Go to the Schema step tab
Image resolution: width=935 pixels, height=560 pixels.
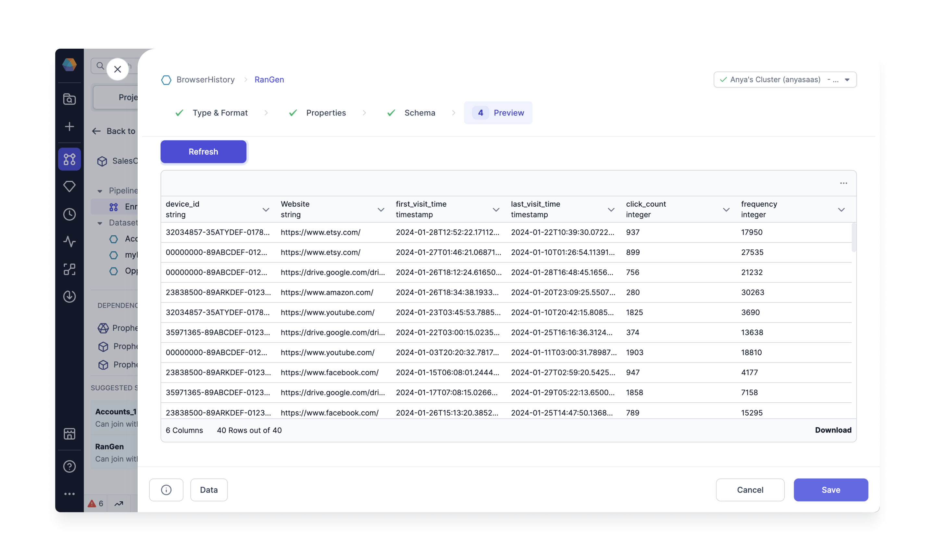point(419,113)
